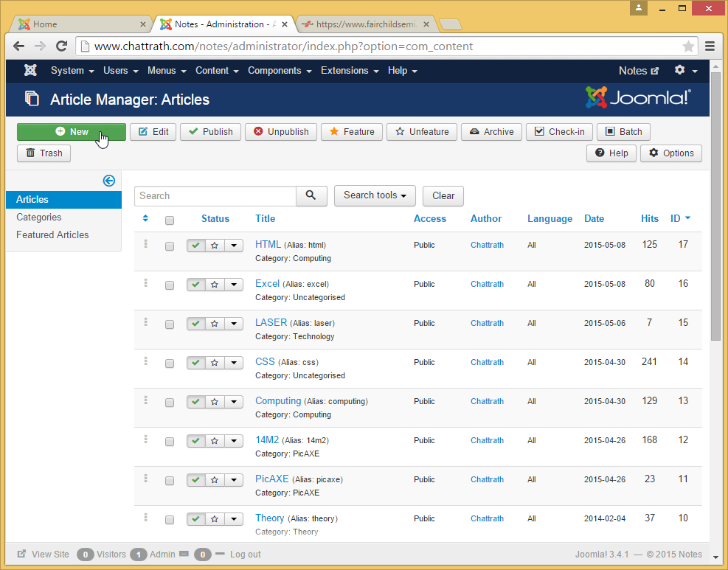Open the Extensions dropdown menu

tap(349, 71)
